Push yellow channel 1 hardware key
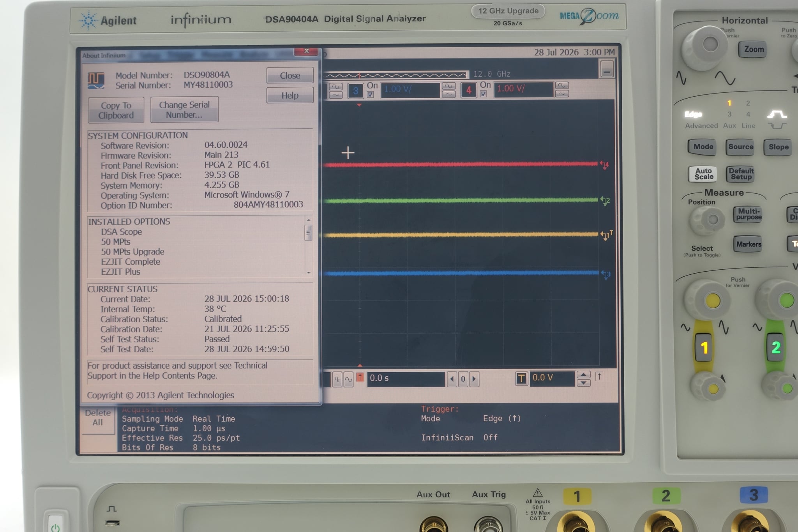The image size is (798, 532). click(x=704, y=347)
